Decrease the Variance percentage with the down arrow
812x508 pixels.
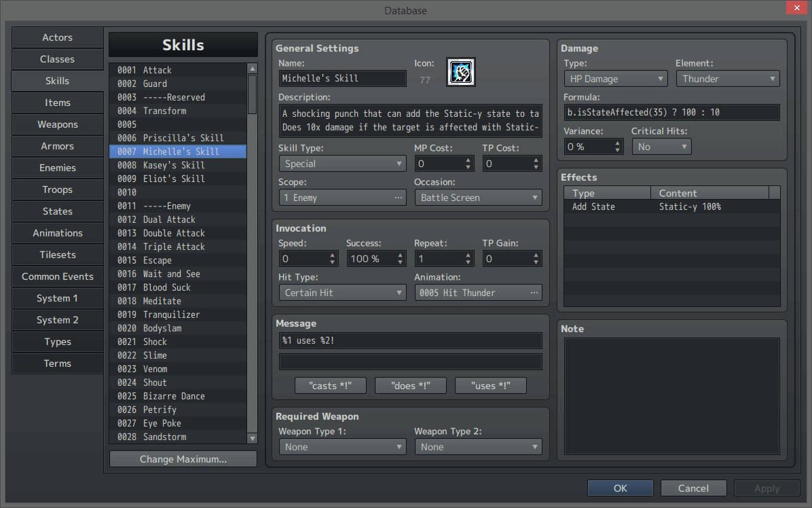(x=617, y=150)
